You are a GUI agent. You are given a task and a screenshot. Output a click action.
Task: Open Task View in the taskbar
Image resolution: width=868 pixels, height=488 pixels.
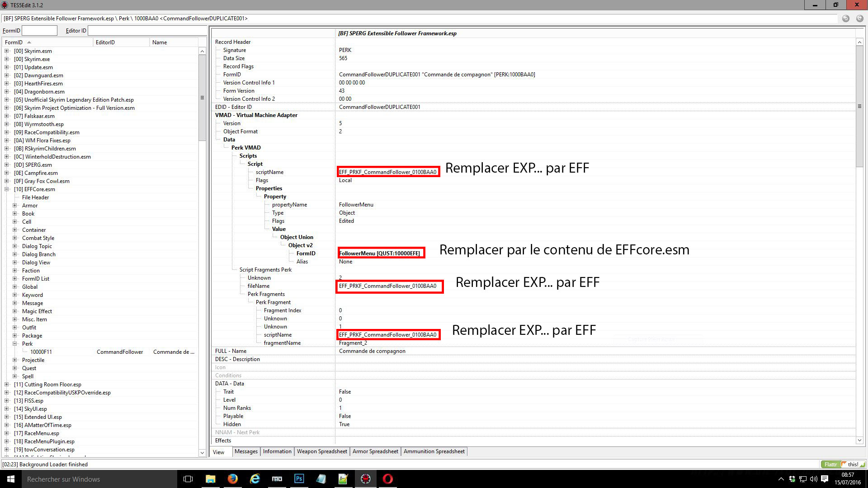(188, 479)
